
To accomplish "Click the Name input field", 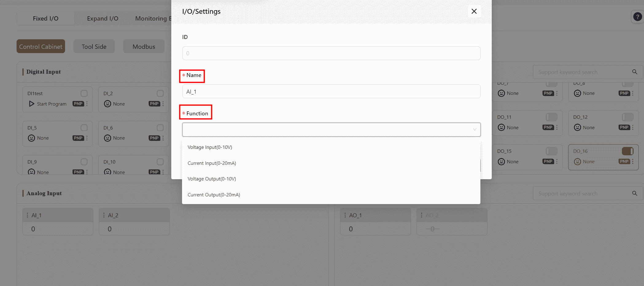I will point(331,91).
